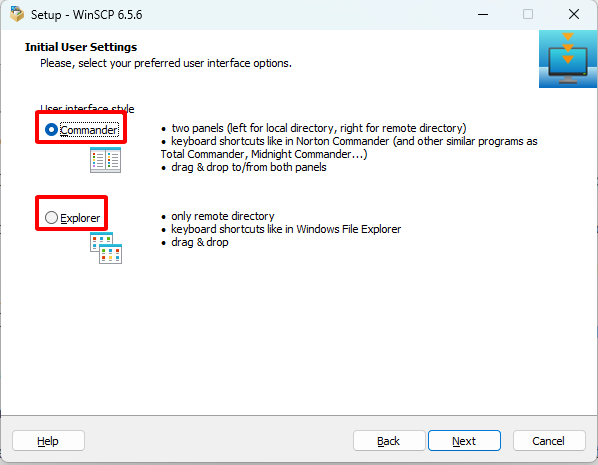Click the 'keyboard shortcuts like in Windows File Explorer' text
The image size is (598, 465).
286,229
